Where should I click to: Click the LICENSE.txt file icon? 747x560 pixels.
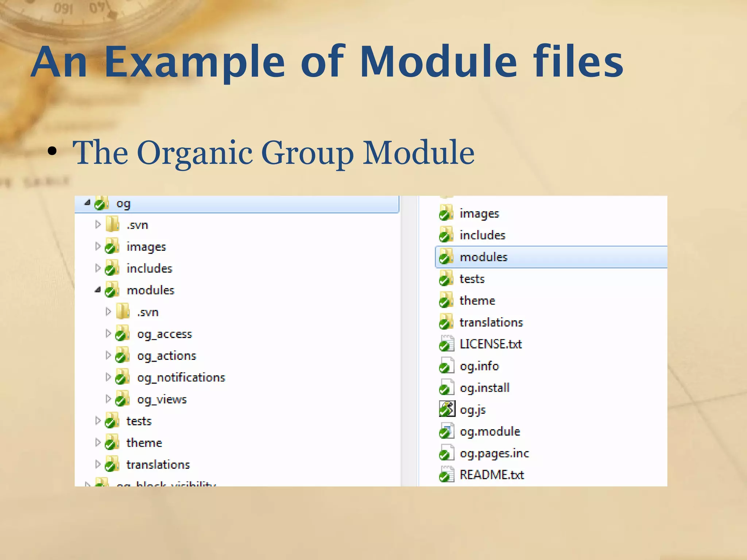(447, 343)
